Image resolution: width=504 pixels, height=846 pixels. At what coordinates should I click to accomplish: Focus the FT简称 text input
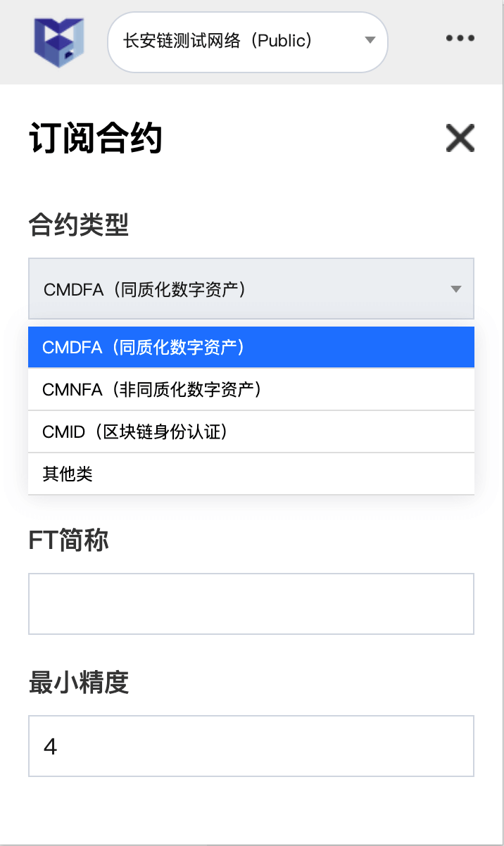[251, 604]
